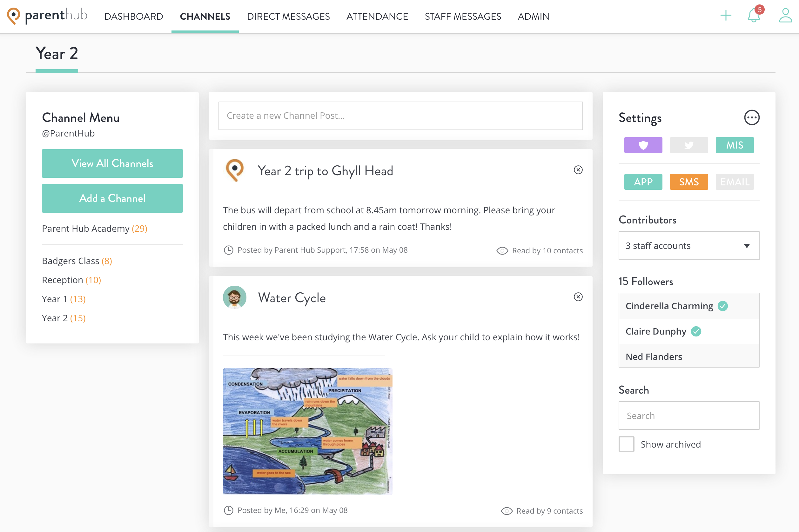This screenshot has width=799, height=532.
Task: Go to DASHBOARD in top navigation
Action: coord(134,16)
